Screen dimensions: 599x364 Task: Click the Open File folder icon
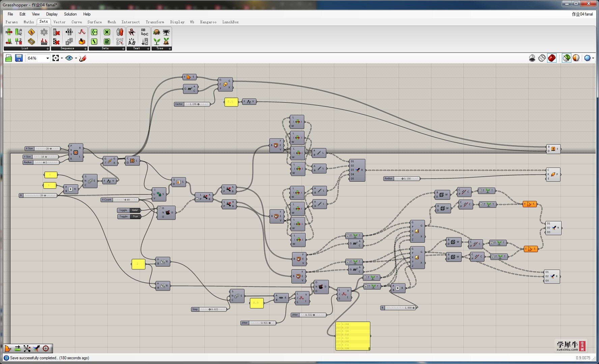coord(9,58)
